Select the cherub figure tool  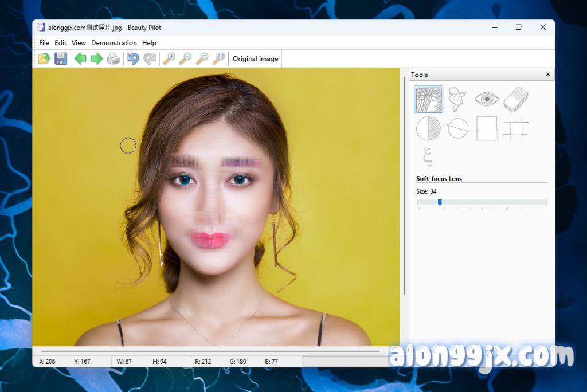point(457,100)
